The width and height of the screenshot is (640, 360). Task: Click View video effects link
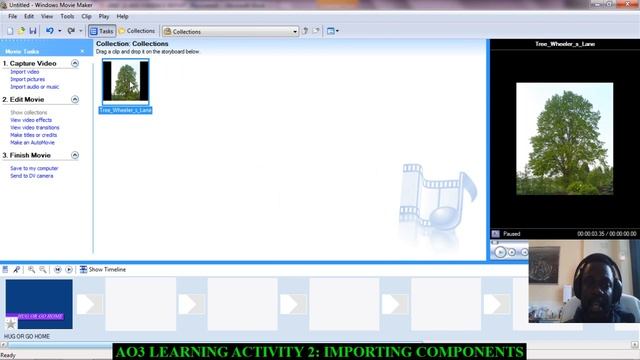pos(31,120)
